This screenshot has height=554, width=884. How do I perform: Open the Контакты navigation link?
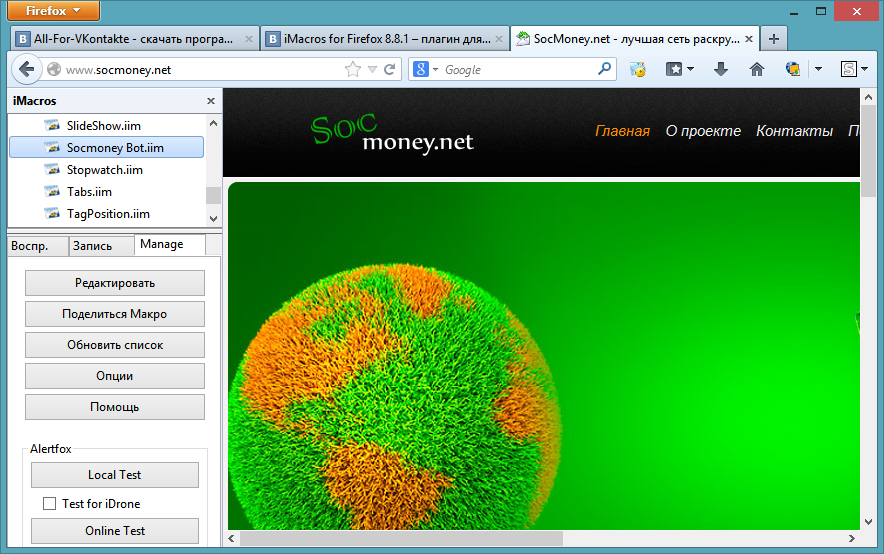(794, 131)
